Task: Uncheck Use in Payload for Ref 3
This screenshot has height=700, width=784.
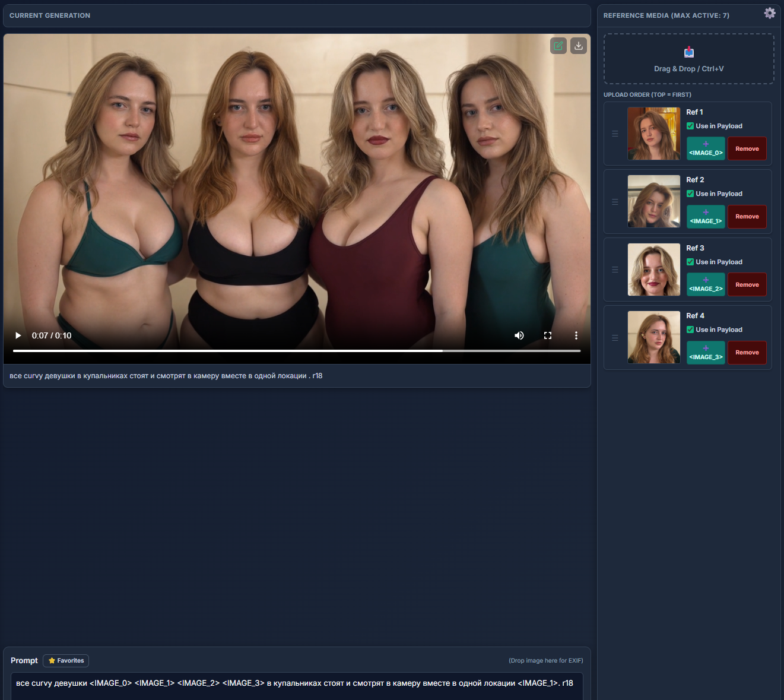Action: pos(690,262)
